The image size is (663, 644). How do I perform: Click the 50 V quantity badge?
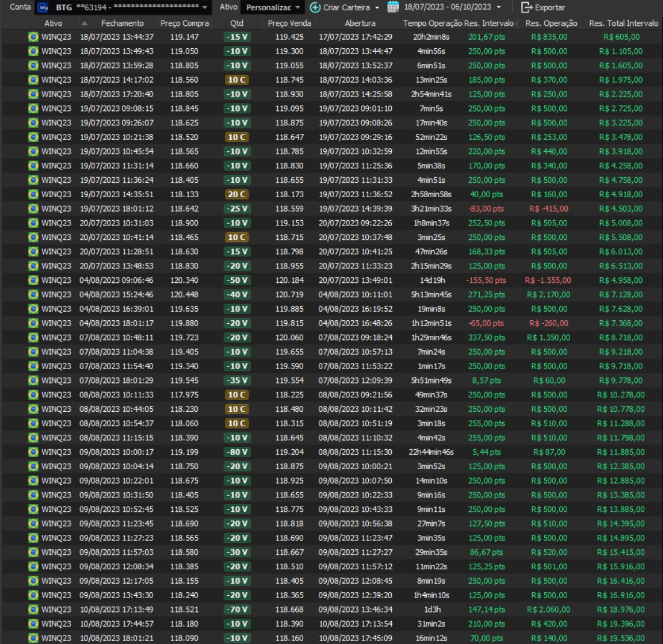pyautogui.click(x=236, y=280)
